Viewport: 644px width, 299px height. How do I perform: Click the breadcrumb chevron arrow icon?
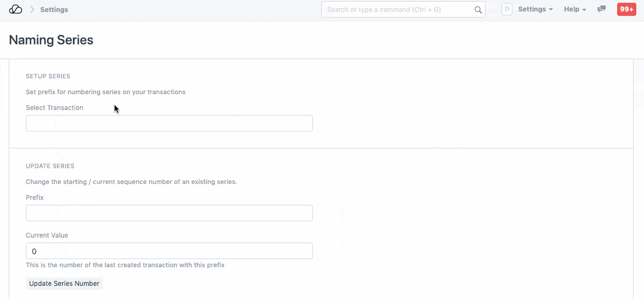pos(32,10)
